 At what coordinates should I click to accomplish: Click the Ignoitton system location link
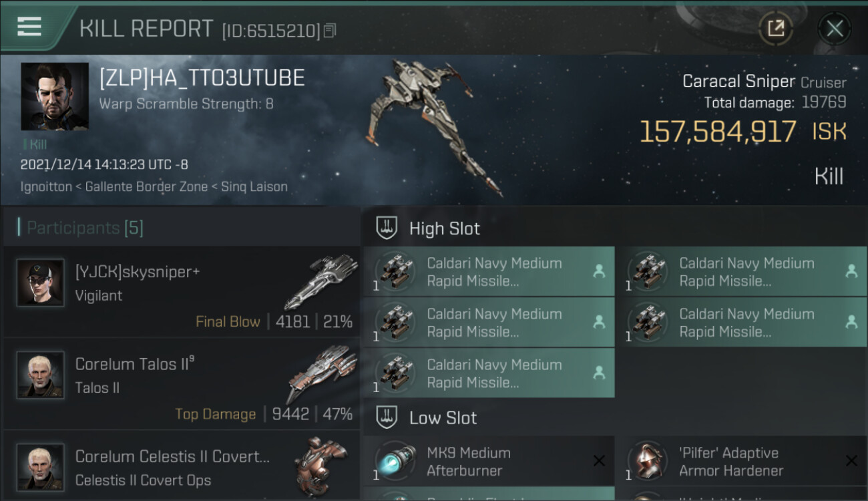coord(46,187)
